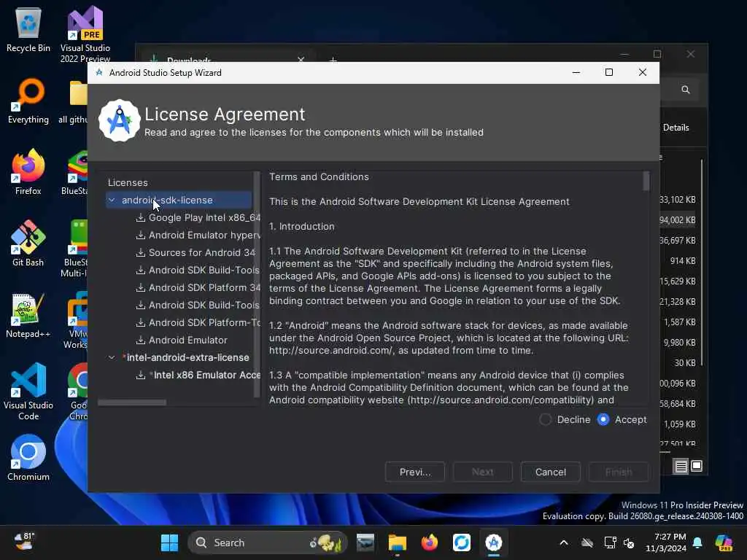
Task: Open the Chromium desktop shortcut
Action: coord(28,458)
